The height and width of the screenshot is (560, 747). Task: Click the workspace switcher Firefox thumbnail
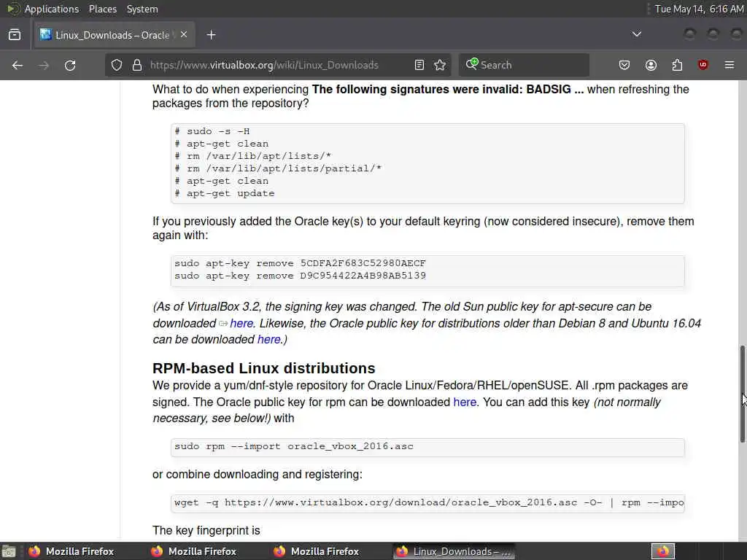[x=663, y=551]
